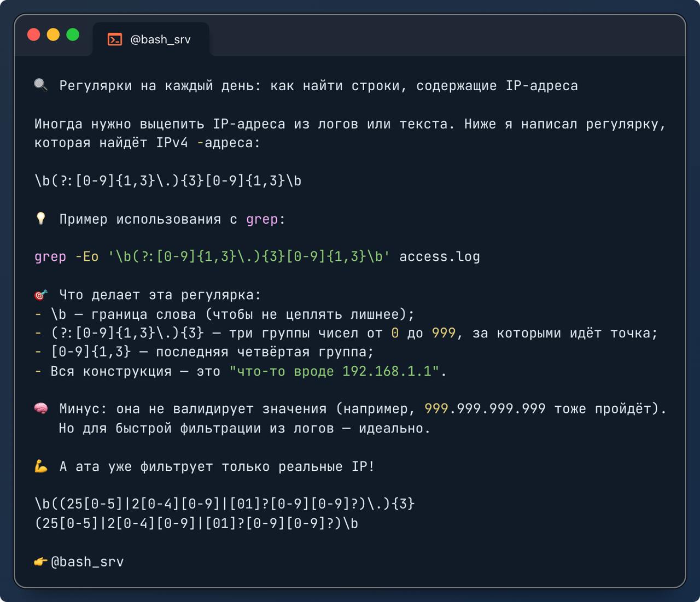Click the red close window button
Viewport: 700px width, 602px height.
coord(34,35)
